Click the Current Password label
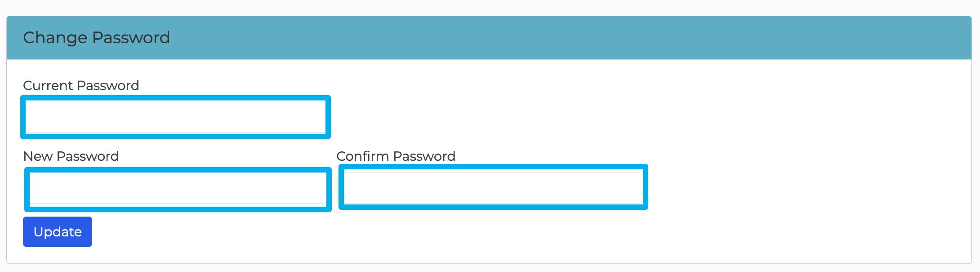 click(x=81, y=86)
